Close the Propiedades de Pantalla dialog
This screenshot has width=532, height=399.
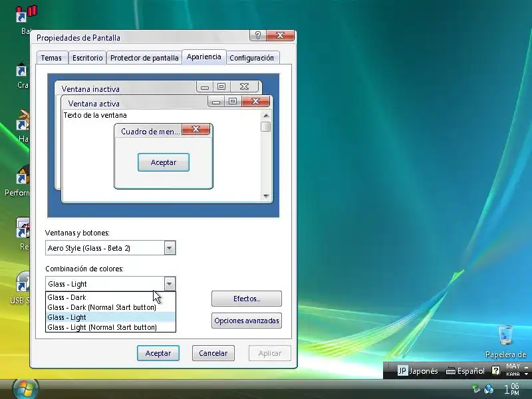click(x=280, y=35)
